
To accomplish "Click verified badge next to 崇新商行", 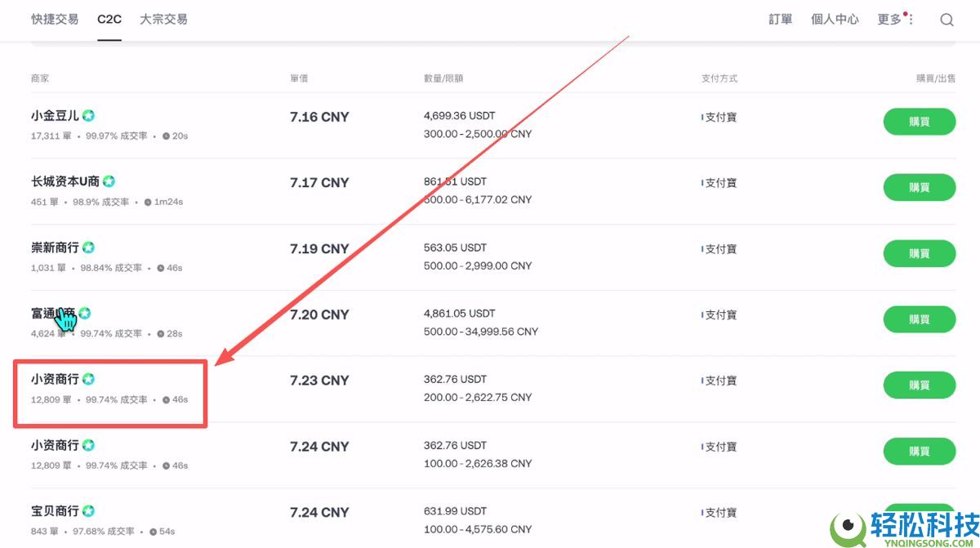I will 88,247.
